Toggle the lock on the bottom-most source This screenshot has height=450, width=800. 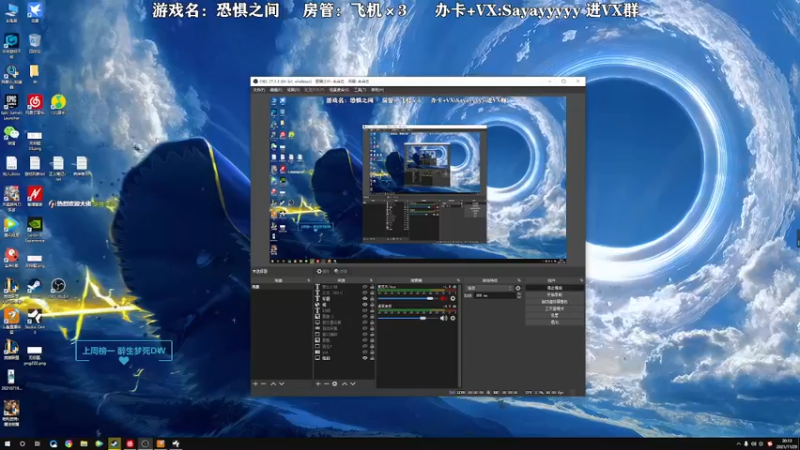(372, 358)
